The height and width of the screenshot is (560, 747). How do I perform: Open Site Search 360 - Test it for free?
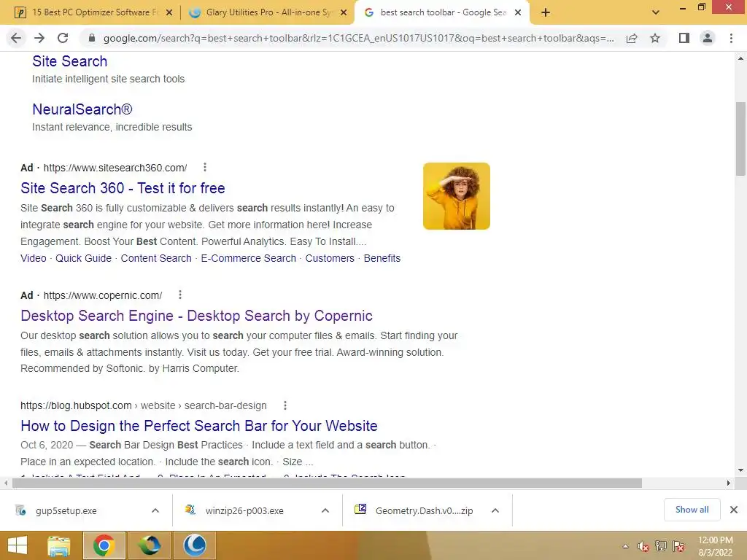[x=123, y=187]
